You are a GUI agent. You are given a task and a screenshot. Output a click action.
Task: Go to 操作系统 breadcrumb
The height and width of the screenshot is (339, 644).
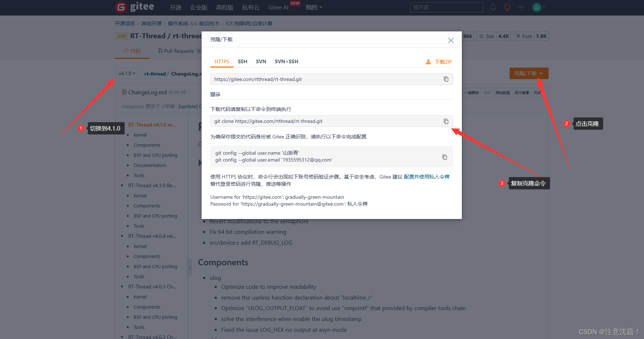[178, 23]
